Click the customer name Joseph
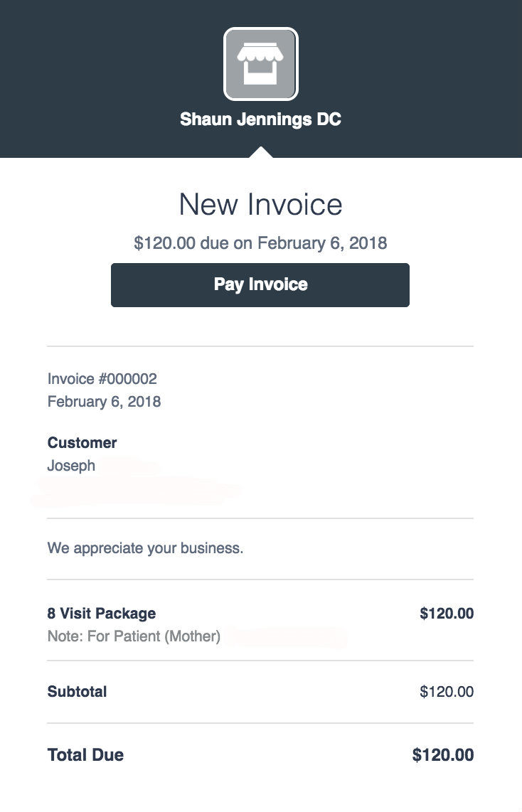 [71, 466]
